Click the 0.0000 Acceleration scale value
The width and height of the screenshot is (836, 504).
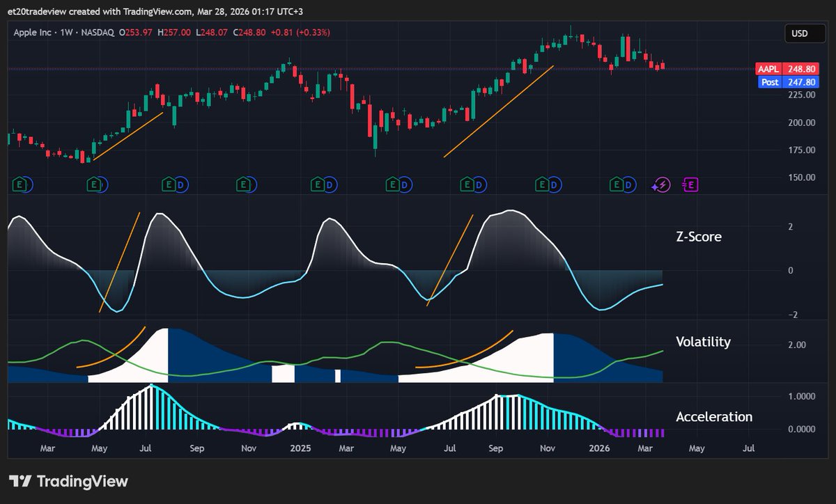tap(801, 429)
